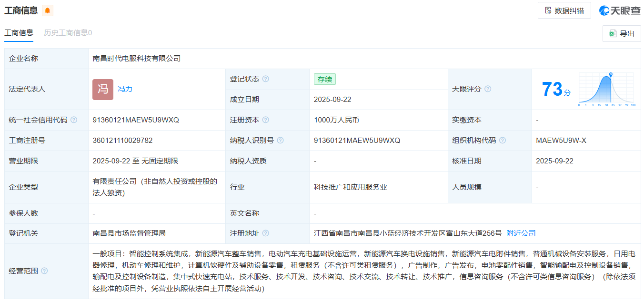Screen dimensions: 644x302
Task: Click the 附近公司 link
Action: 521,233
